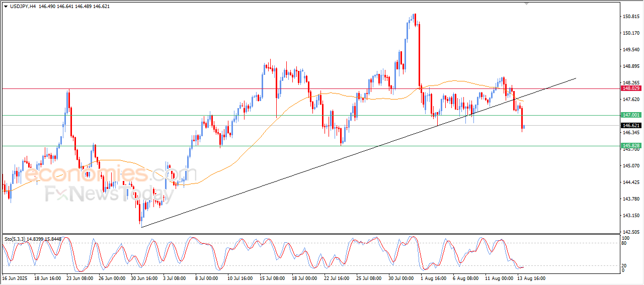Click the 8 Jul 00:00 time label

(x=207, y=278)
